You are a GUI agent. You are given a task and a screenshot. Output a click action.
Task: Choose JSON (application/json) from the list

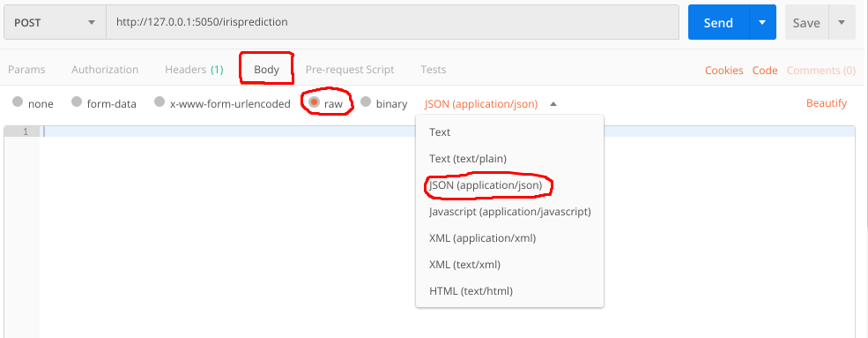[509, 185]
